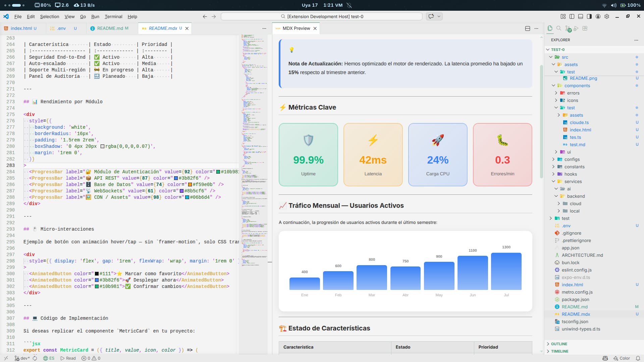Switch to the index.html editor tab

pyautogui.click(x=21, y=28)
